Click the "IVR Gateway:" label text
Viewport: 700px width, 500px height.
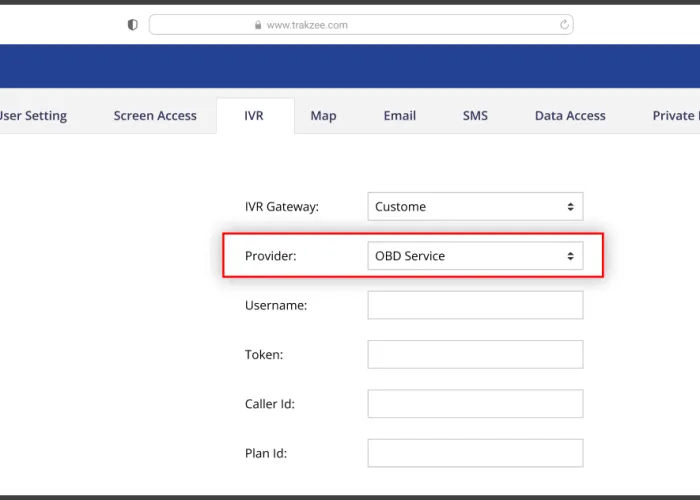282,207
